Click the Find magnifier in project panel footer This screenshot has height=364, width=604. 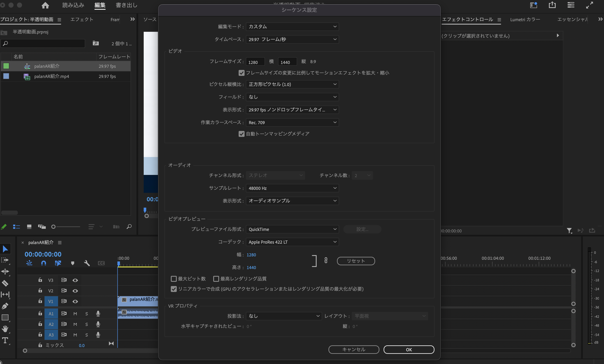[x=129, y=227]
